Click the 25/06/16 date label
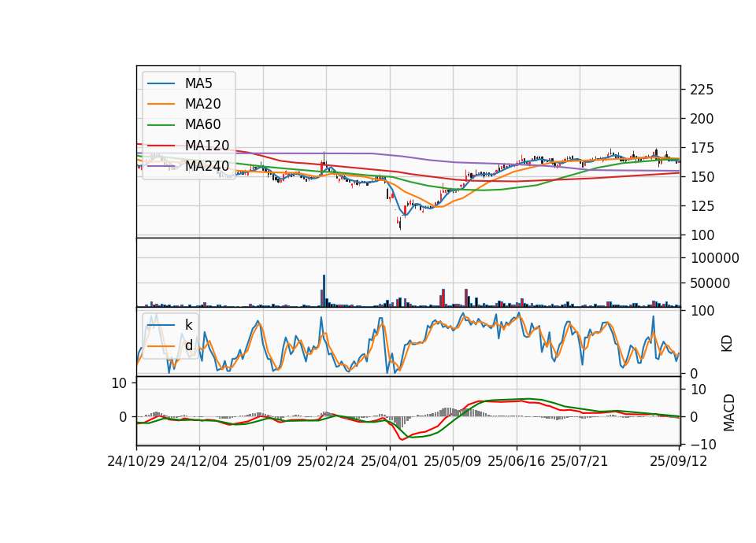The image size is (756, 543). [x=517, y=461]
